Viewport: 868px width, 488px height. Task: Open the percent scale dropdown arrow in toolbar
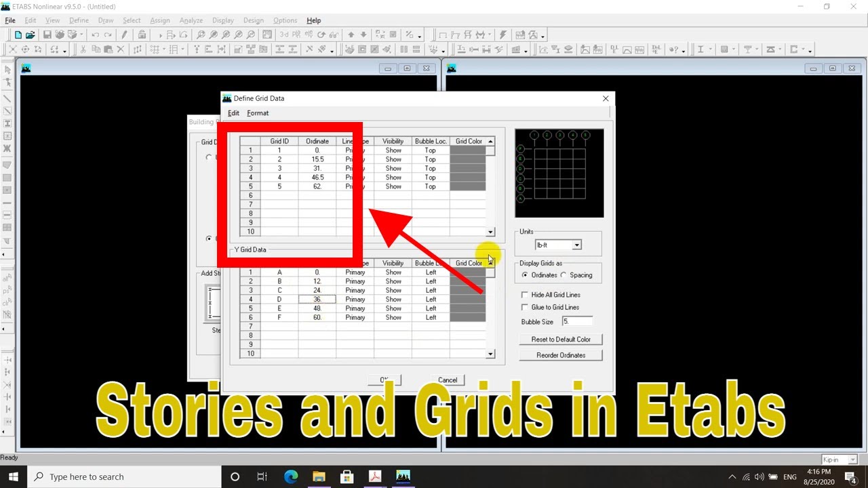point(419,37)
